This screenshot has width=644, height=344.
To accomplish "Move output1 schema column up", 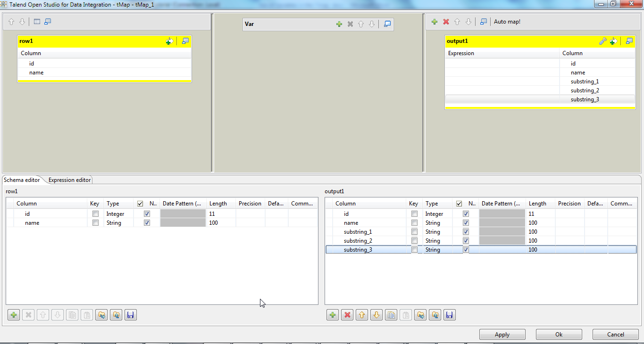I will click(x=362, y=315).
